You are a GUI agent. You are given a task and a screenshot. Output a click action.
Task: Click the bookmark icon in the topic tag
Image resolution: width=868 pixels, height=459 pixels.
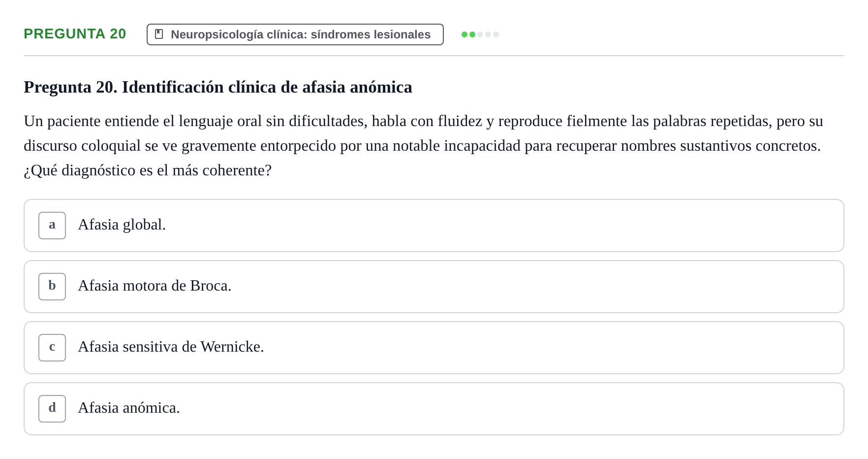click(159, 34)
